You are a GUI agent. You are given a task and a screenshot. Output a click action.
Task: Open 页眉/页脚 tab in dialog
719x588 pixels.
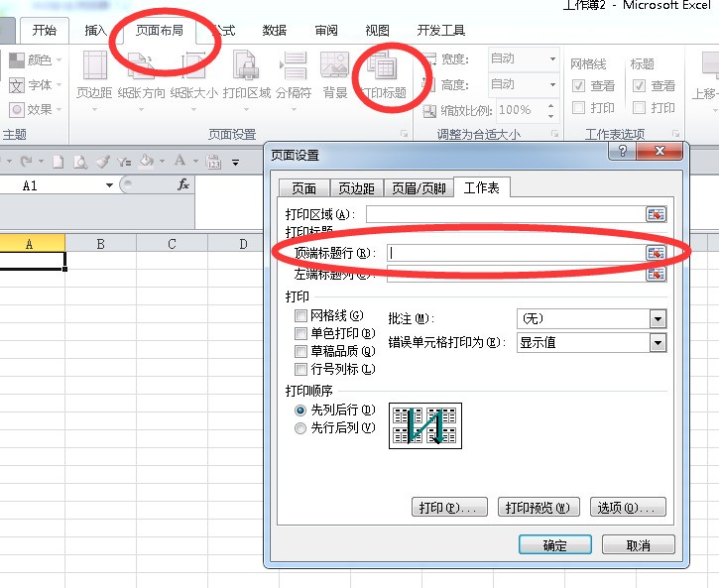(419, 188)
